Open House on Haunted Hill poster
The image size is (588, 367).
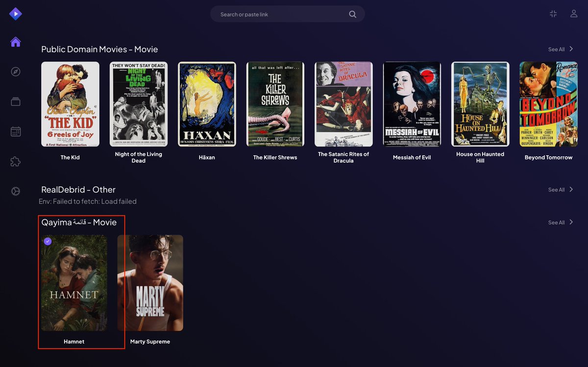click(x=480, y=104)
